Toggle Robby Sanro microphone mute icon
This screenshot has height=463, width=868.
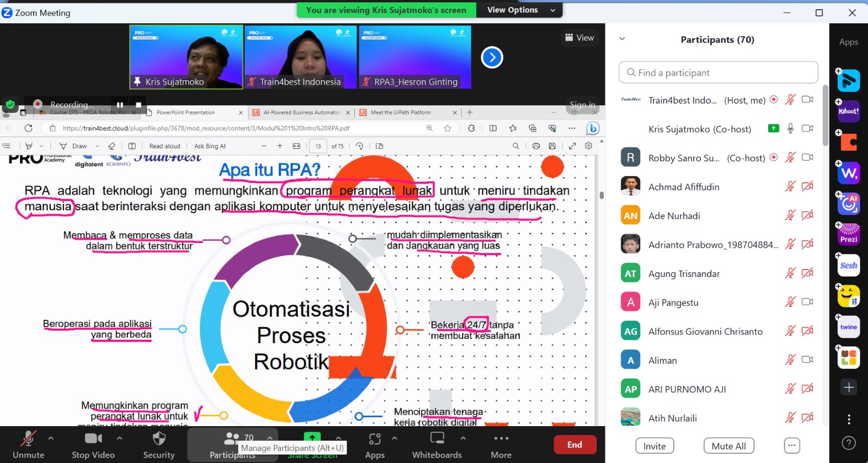click(x=790, y=157)
